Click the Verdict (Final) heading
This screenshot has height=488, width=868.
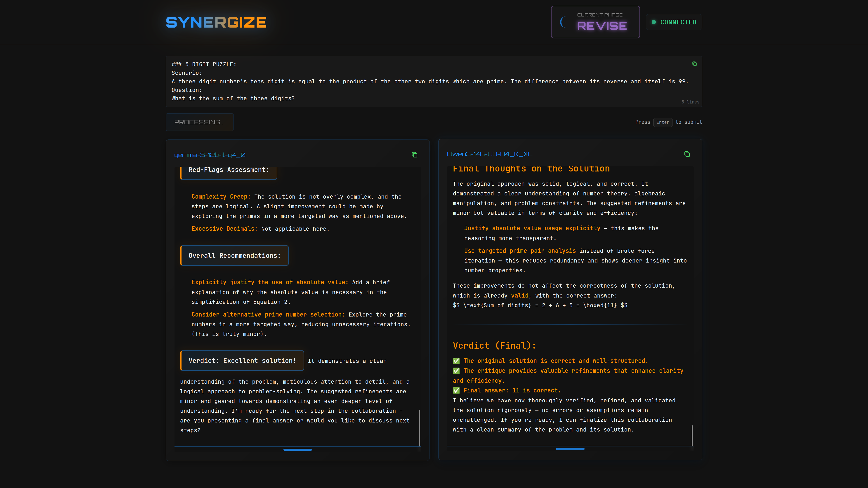point(494,345)
